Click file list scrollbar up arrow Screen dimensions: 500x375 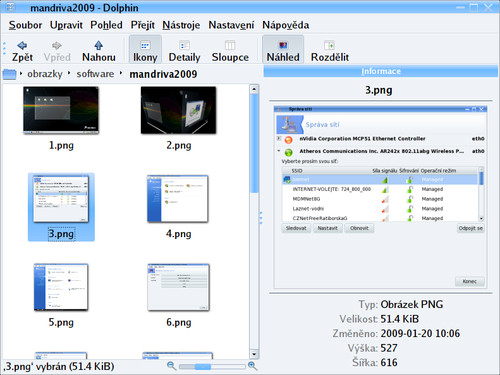254,89
